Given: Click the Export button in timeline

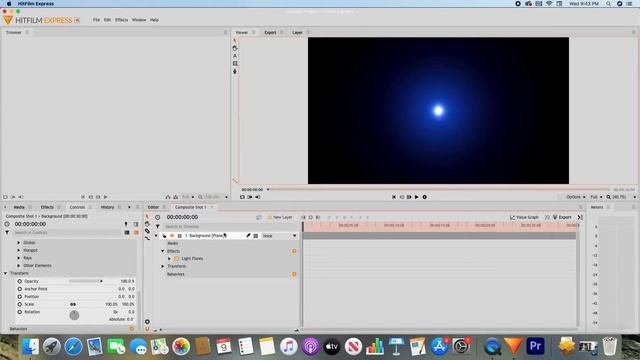Looking at the screenshot, I should (562, 217).
